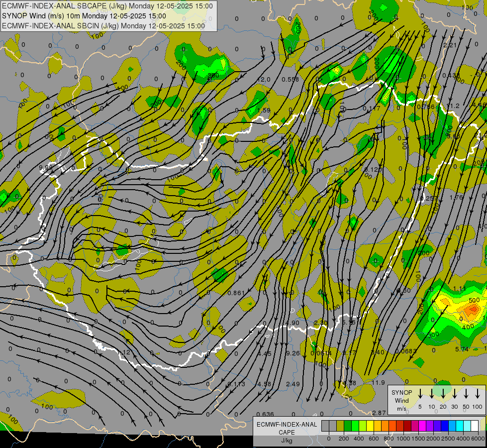Pick the dark red swatch in the CAPE color bar
This screenshot has height=448, width=487.
[x=407, y=426]
